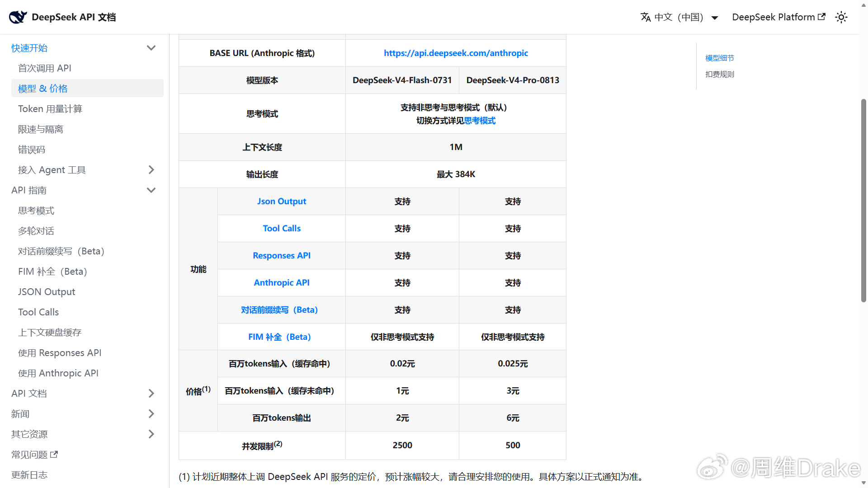Click the 0.025元 price cell
The image size is (868, 488).
coord(513,364)
